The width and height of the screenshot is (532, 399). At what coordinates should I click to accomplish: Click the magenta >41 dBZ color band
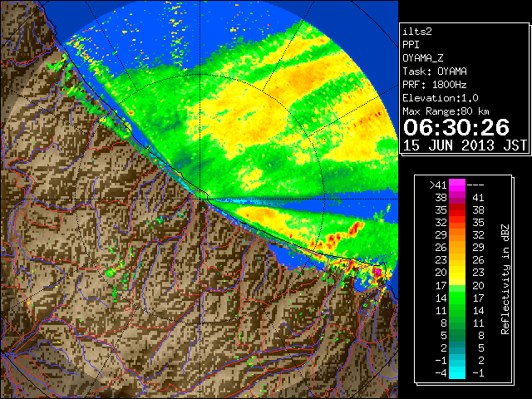(x=457, y=185)
